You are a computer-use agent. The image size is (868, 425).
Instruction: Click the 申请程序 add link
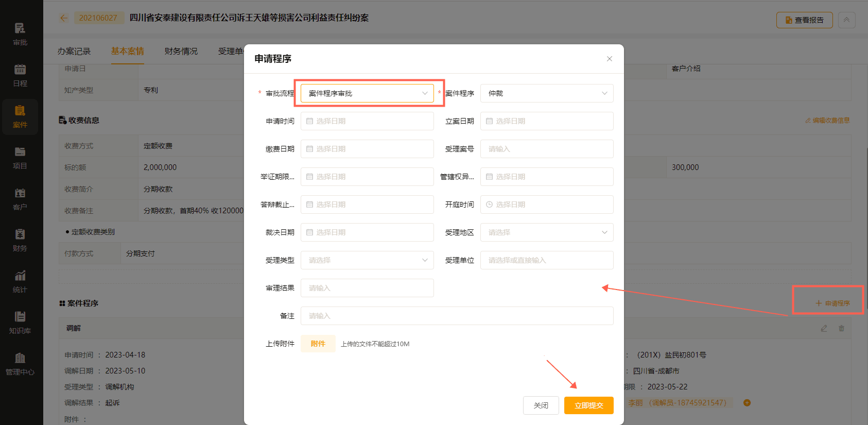pos(832,303)
